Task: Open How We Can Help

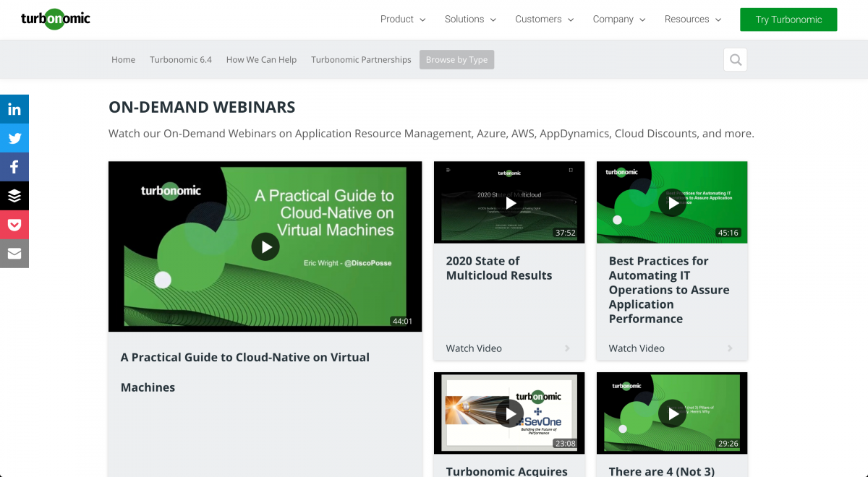Action: tap(261, 60)
